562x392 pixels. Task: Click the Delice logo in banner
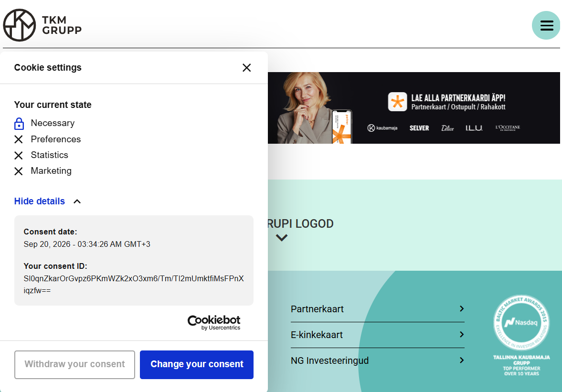pos(447,128)
